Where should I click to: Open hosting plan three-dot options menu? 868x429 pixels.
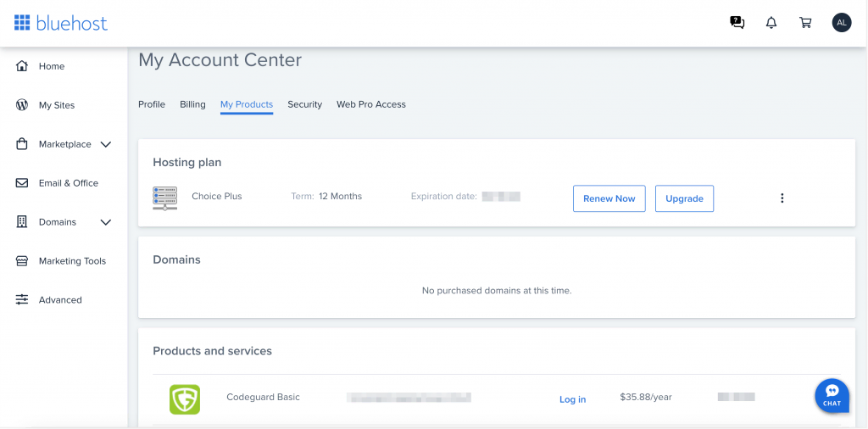pos(782,198)
